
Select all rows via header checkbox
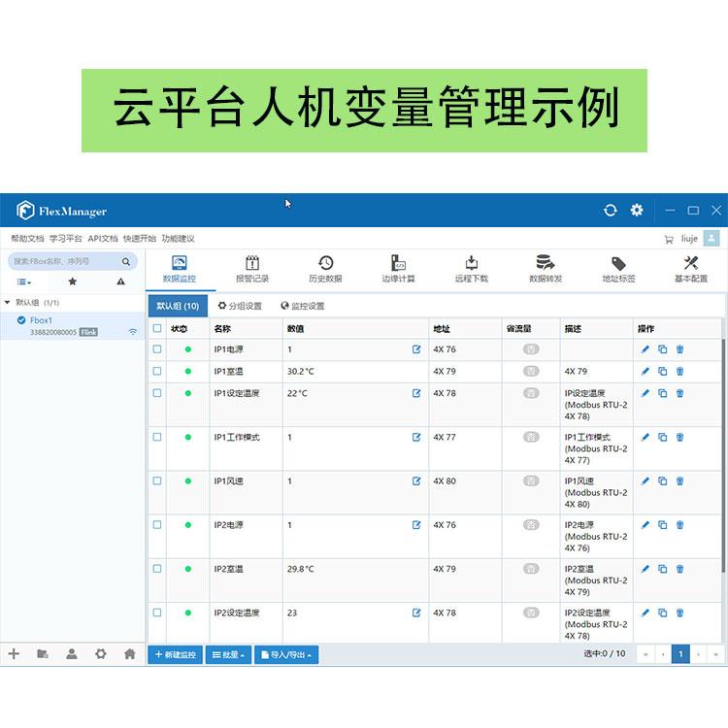click(157, 328)
